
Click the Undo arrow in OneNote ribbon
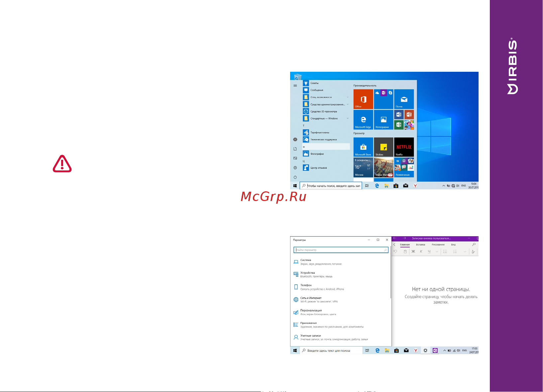coord(395,251)
